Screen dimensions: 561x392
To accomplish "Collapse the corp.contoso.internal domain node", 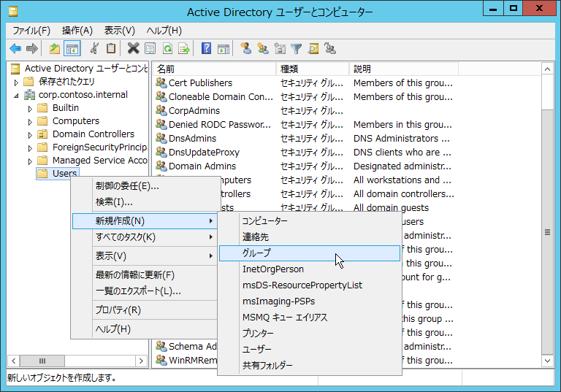I will [x=16, y=96].
